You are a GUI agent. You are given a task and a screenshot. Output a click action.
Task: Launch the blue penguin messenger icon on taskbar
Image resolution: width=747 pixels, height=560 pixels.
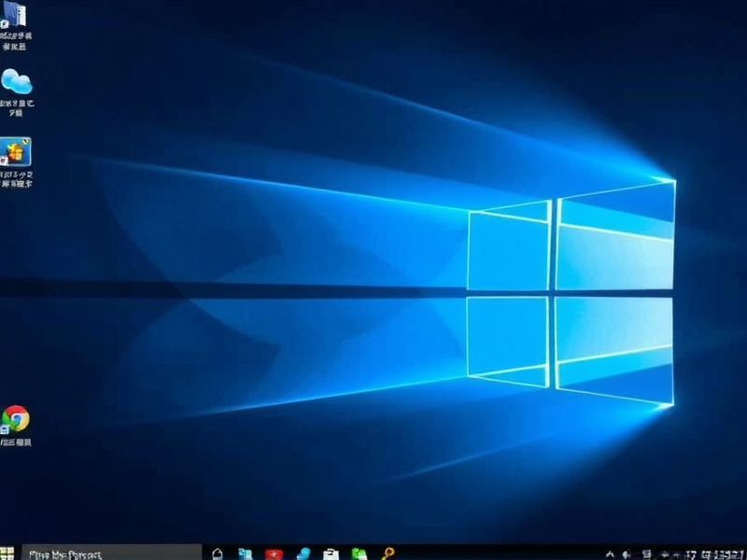303,553
